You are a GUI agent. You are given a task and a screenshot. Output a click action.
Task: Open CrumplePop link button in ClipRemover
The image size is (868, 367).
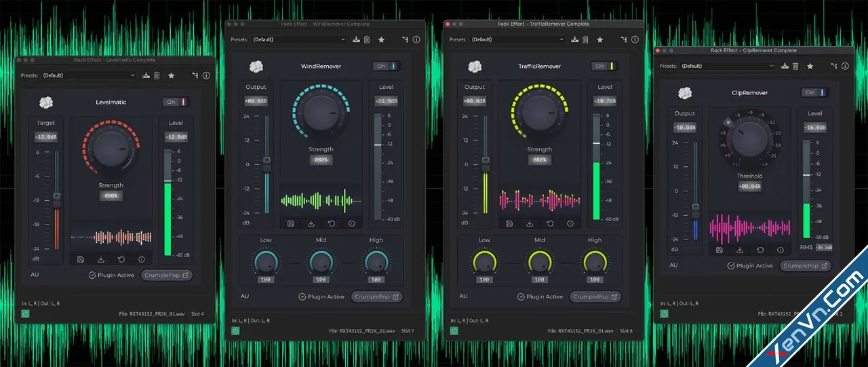[806, 266]
